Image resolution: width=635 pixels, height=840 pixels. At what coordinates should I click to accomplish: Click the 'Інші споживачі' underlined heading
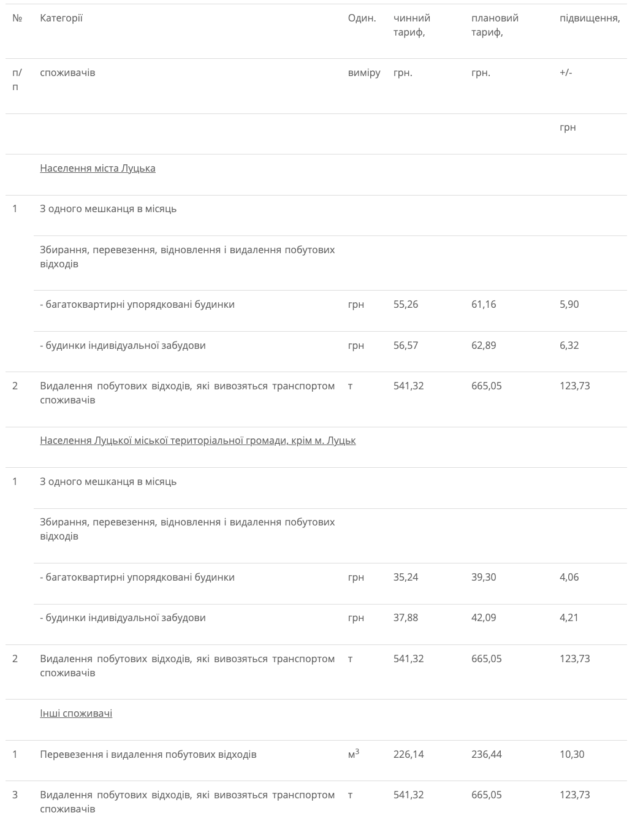pos(76,713)
